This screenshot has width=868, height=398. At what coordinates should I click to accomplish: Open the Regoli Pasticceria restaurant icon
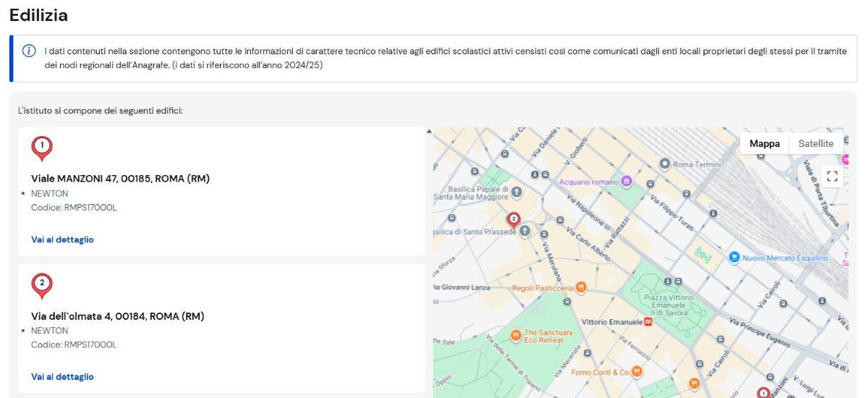pyautogui.click(x=580, y=288)
